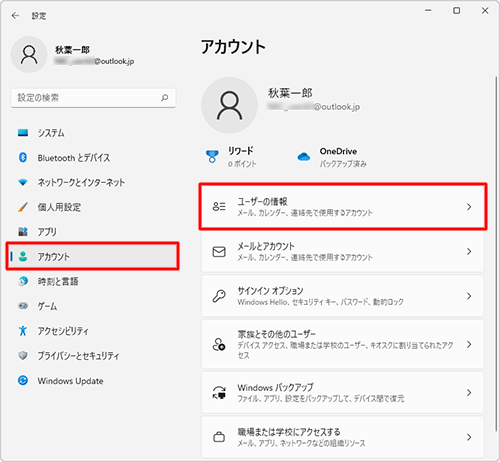This screenshot has width=500, height=462.
Task: Click the リワード medal icon
Action: (x=212, y=157)
